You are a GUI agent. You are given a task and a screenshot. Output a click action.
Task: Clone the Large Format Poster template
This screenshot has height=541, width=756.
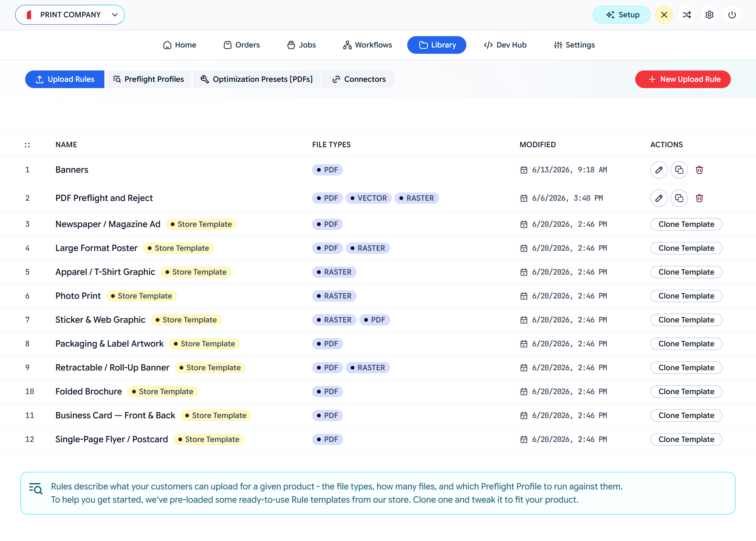[686, 248]
